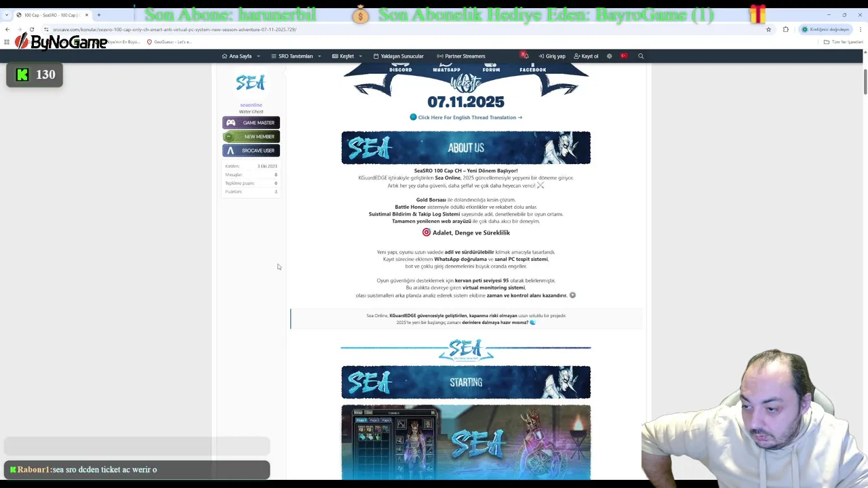Open the style settings gear icon
868x488 pixels.
(609, 56)
